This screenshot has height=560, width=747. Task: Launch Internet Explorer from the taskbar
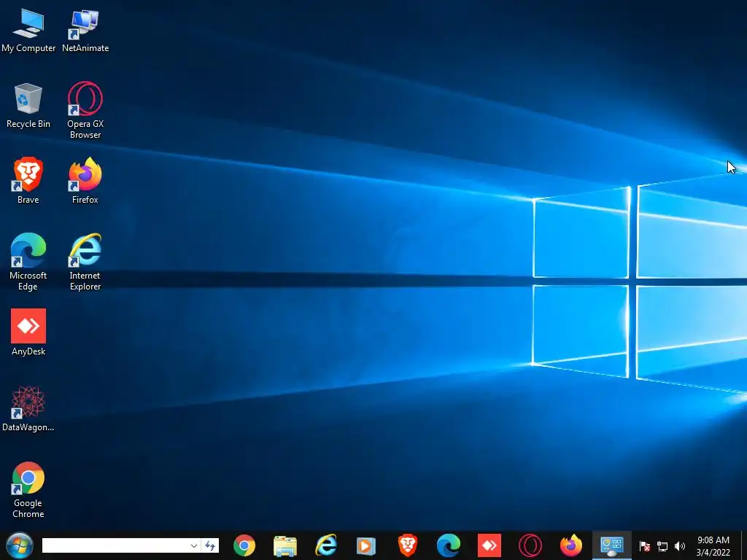[326, 545]
